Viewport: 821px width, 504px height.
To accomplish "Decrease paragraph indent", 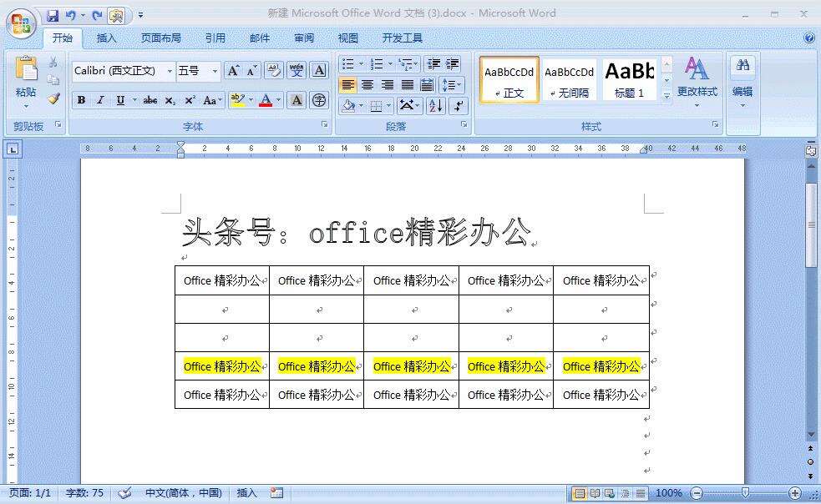I will click(433, 64).
